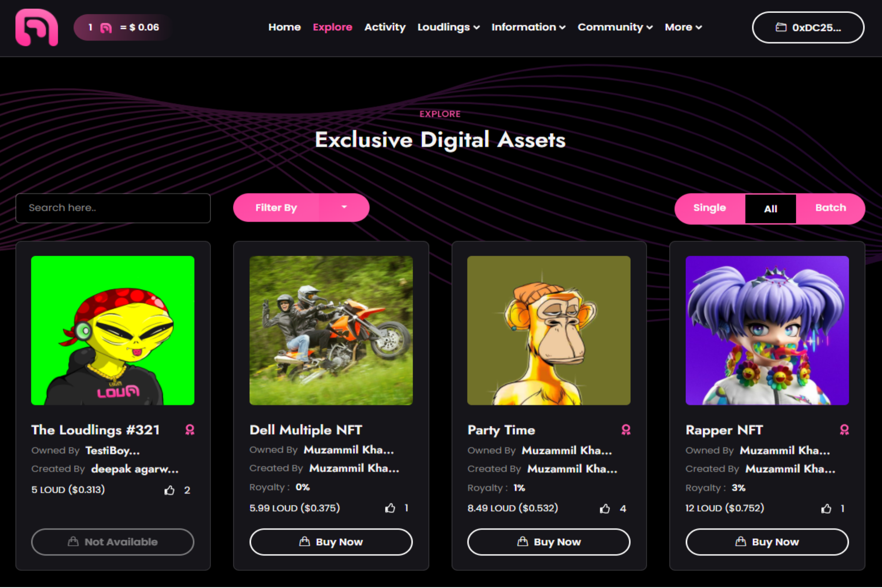Viewport: 882px width, 588px height.
Task: Switch listing view to Batch
Action: coord(830,208)
